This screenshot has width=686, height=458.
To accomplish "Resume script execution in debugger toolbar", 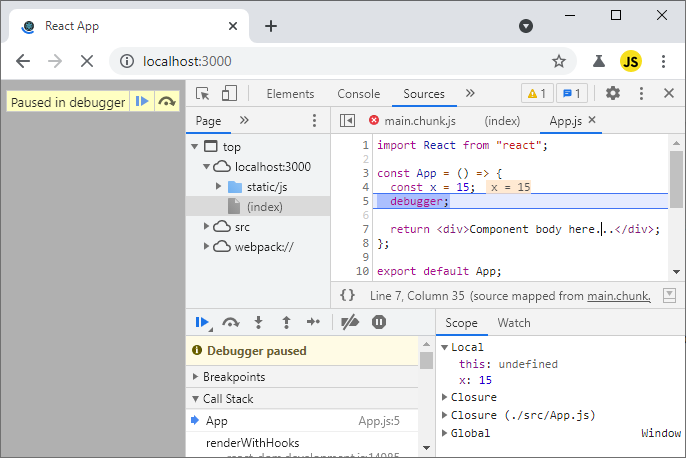I will tap(202, 322).
